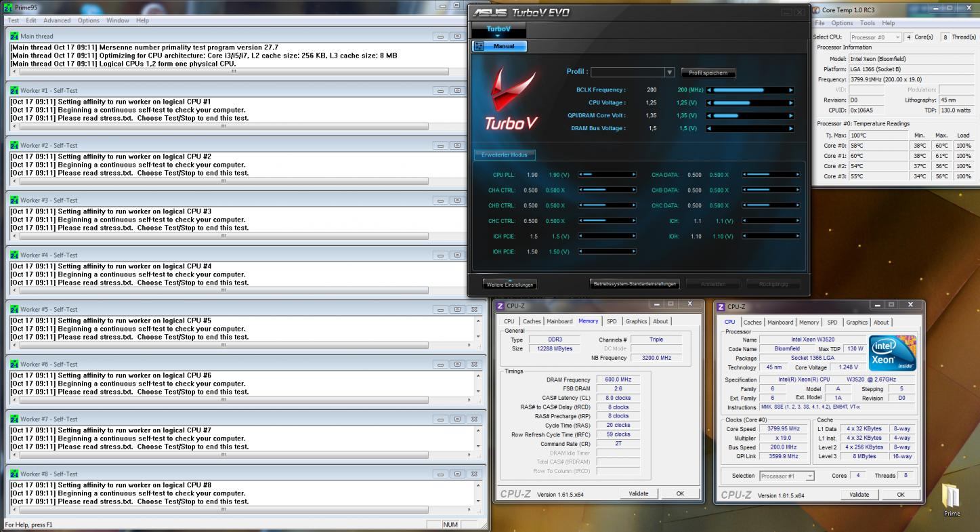Image resolution: width=980 pixels, height=532 pixels.
Task: Switch to Graphics tab in CPU-Z Memory window
Action: [636, 321]
